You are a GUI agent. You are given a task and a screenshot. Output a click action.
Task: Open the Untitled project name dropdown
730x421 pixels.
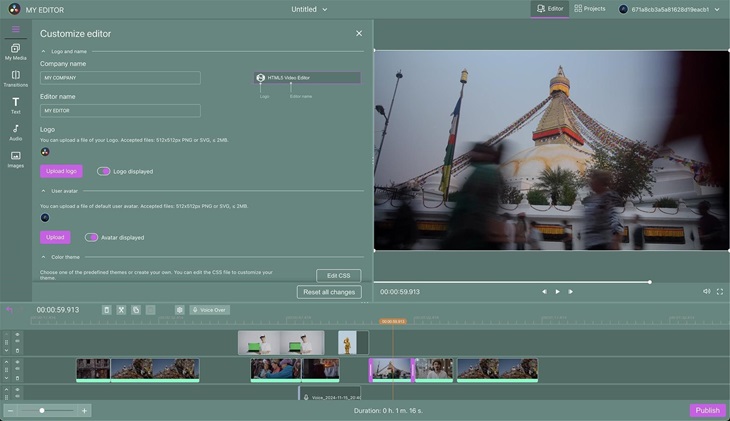tap(309, 9)
